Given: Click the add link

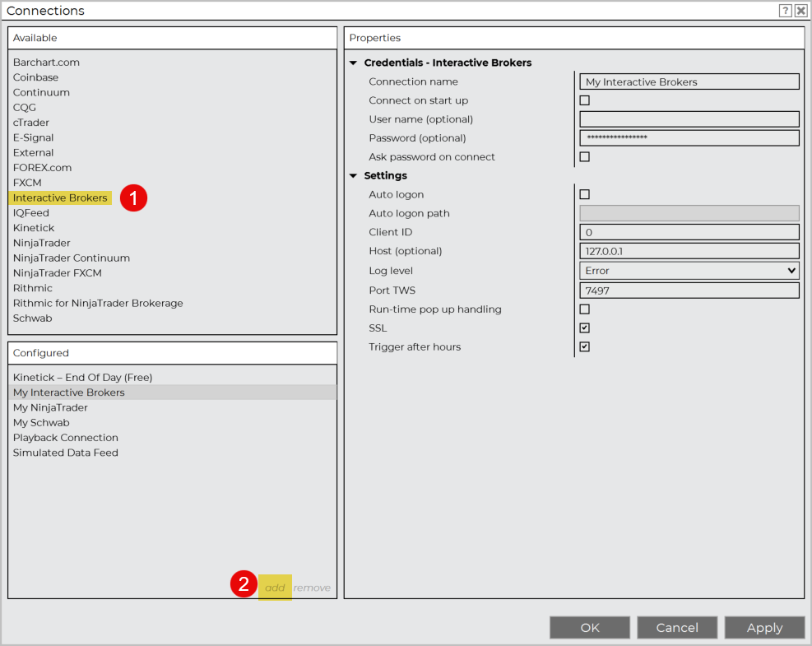Looking at the screenshot, I should 274,587.
